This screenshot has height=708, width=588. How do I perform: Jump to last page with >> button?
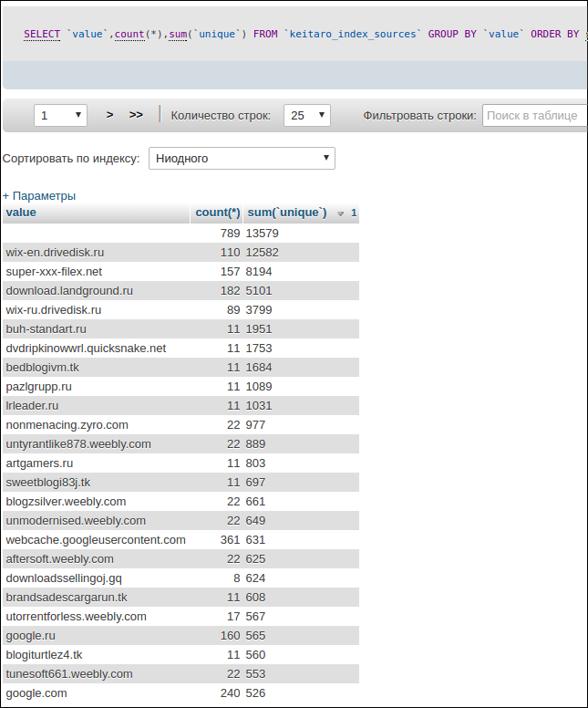point(136,115)
